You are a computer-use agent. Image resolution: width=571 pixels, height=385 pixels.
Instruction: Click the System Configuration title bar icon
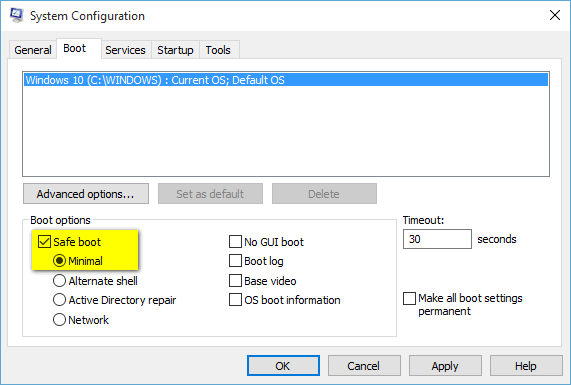[16, 15]
